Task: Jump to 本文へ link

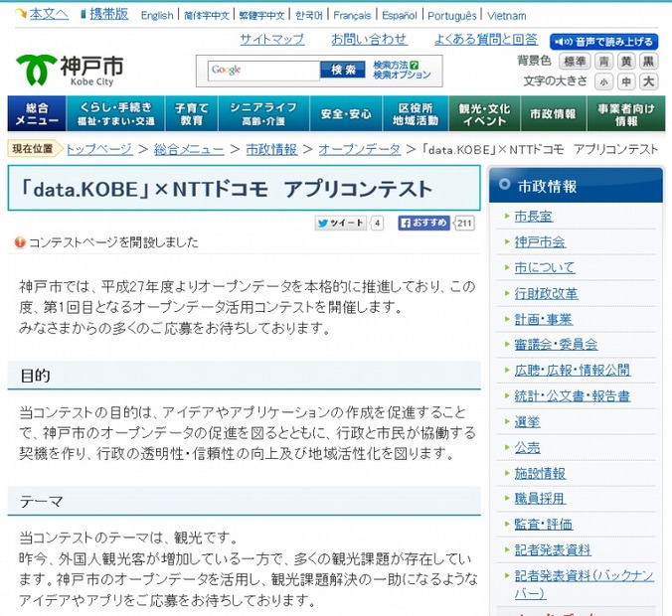Action: 49,14
